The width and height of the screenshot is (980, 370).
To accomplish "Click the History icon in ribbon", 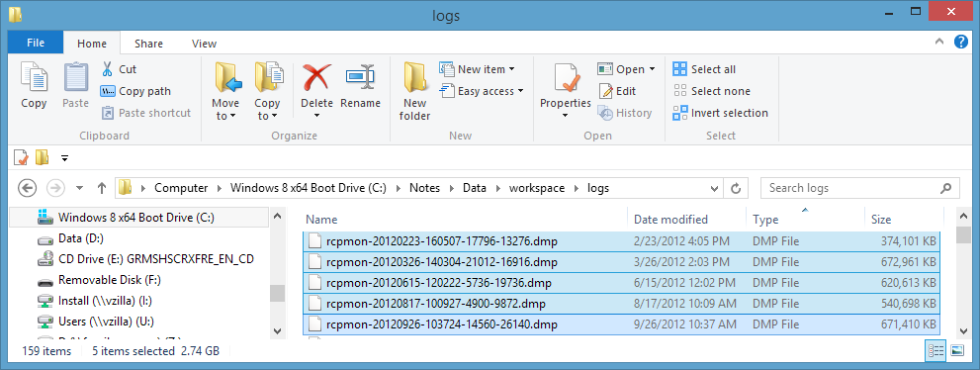I will [x=605, y=113].
